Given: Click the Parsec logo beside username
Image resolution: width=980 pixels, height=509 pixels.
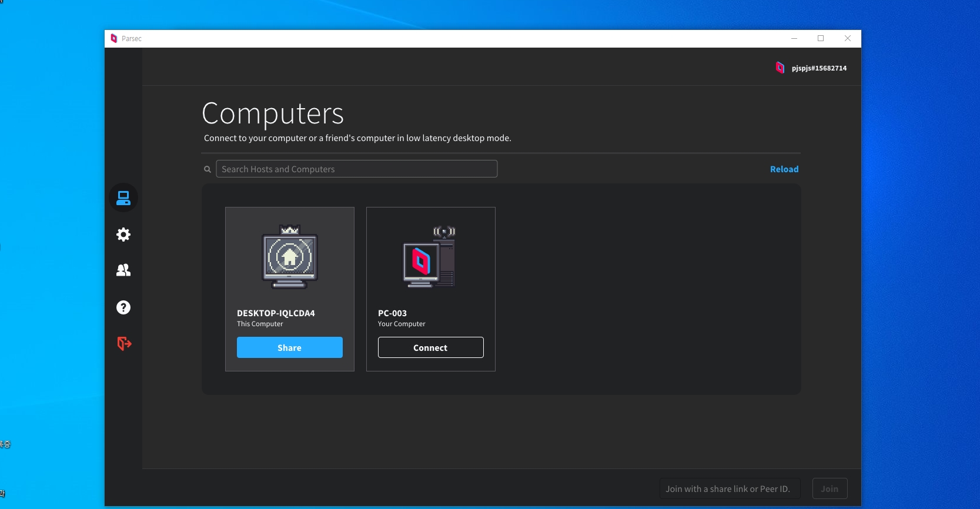Looking at the screenshot, I should [780, 68].
